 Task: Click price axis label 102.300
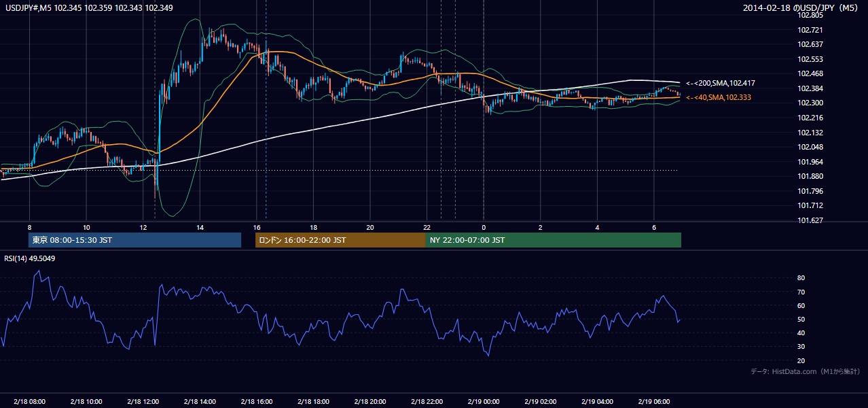(x=810, y=103)
